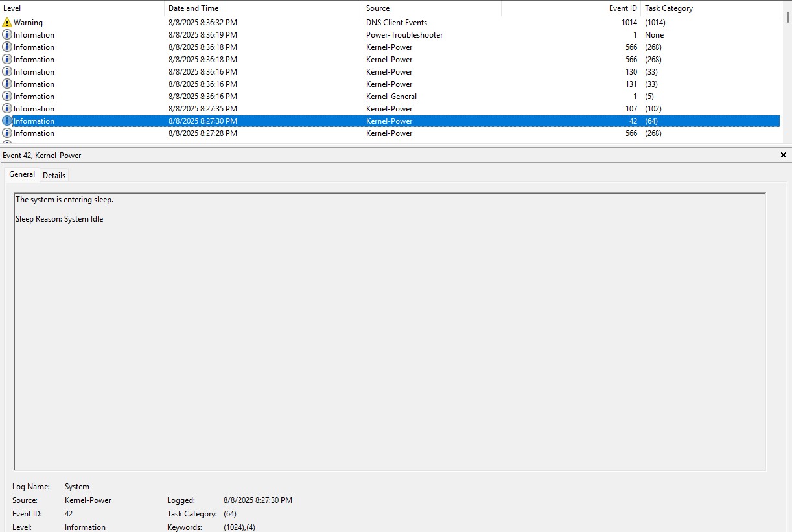
Task: Click the Information icon on Kernel-General row
Action: pyautogui.click(x=6, y=96)
